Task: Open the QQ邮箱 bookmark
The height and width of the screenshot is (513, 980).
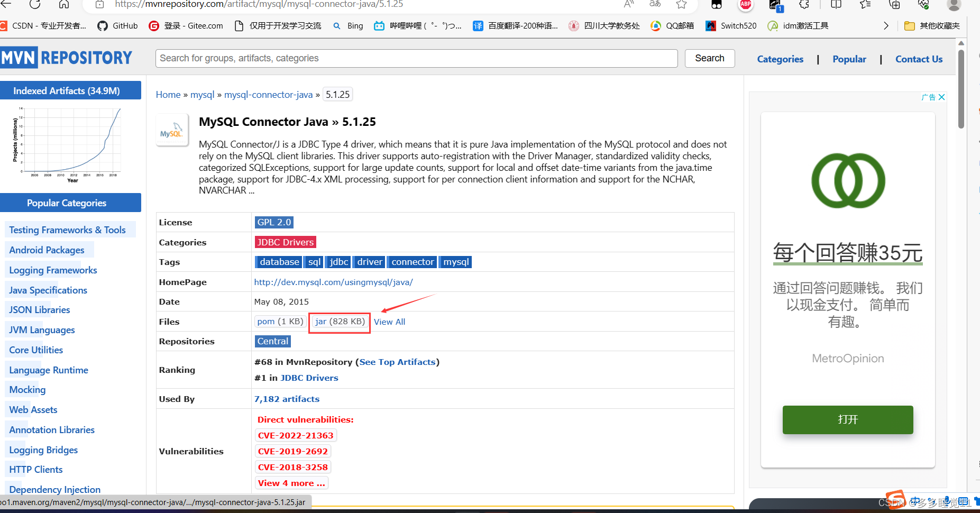Action: click(672, 25)
